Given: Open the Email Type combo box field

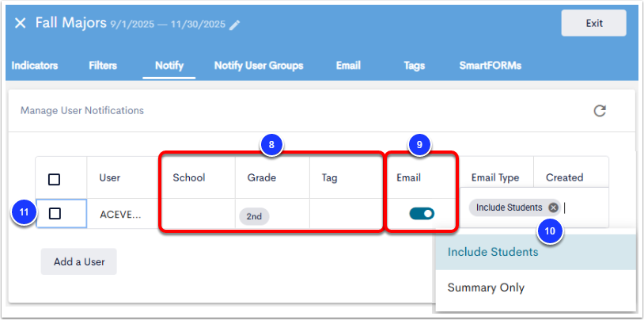Looking at the screenshot, I should coord(534,208).
